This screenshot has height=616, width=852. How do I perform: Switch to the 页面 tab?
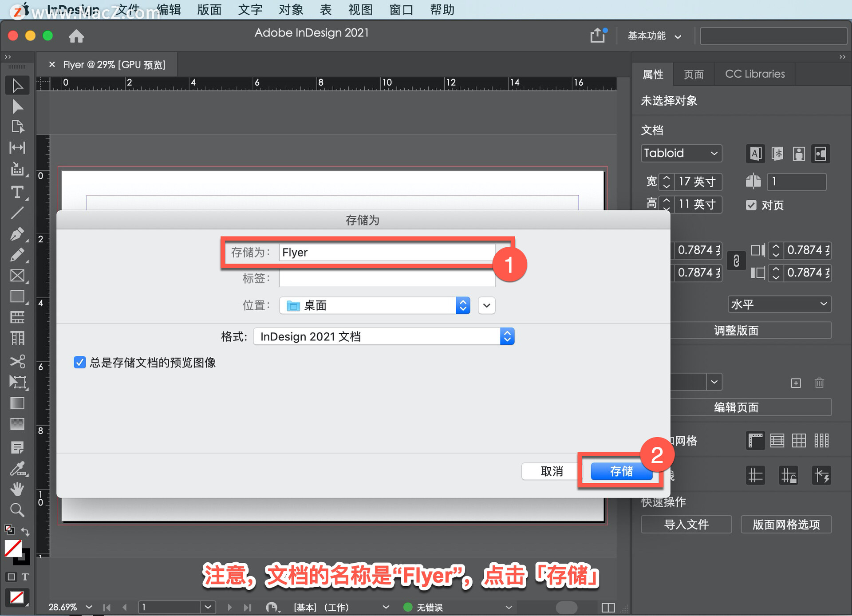coord(693,74)
